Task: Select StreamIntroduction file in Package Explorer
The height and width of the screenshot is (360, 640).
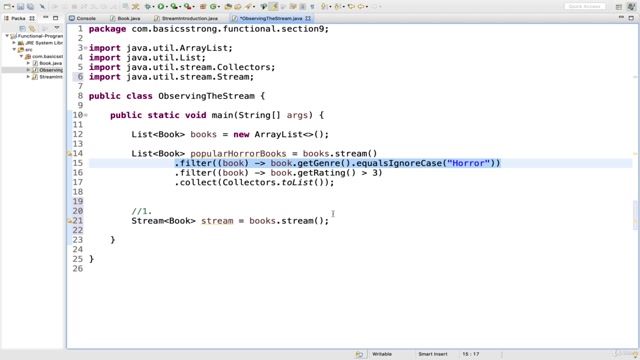Action: point(47,77)
